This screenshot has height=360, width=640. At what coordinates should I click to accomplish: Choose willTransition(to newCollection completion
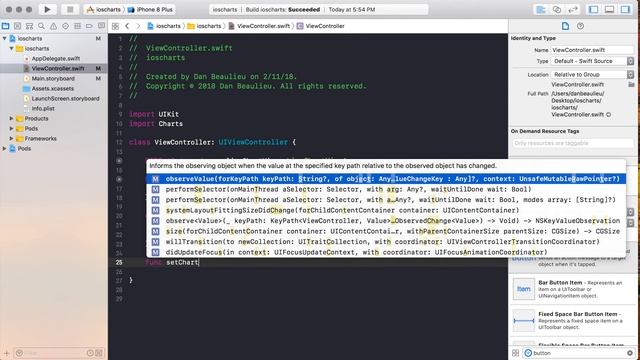386,242
